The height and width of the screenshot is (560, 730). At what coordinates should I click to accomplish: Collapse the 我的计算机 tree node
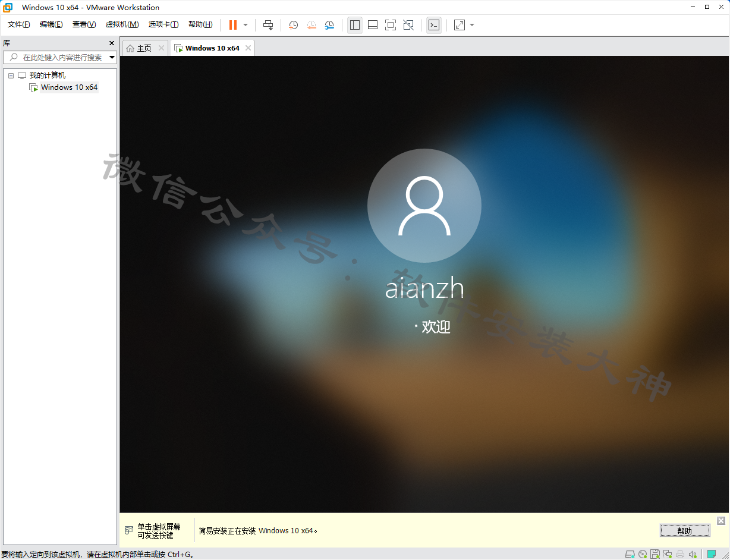(x=11, y=75)
